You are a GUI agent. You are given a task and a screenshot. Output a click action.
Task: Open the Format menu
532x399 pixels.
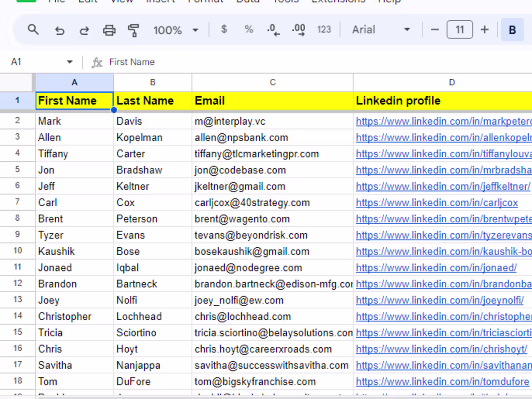(205, 2)
